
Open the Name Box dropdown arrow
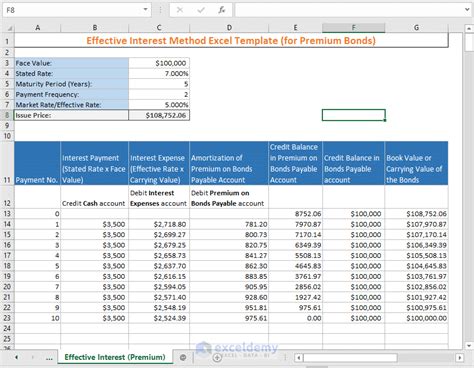(x=145, y=10)
